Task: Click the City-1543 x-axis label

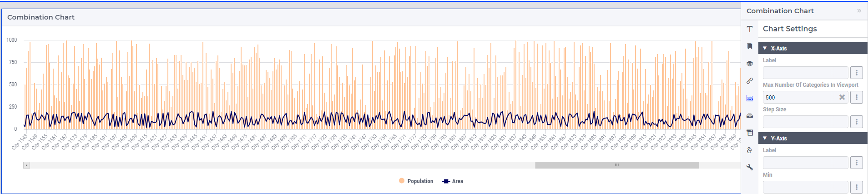Action: [20, 142]
